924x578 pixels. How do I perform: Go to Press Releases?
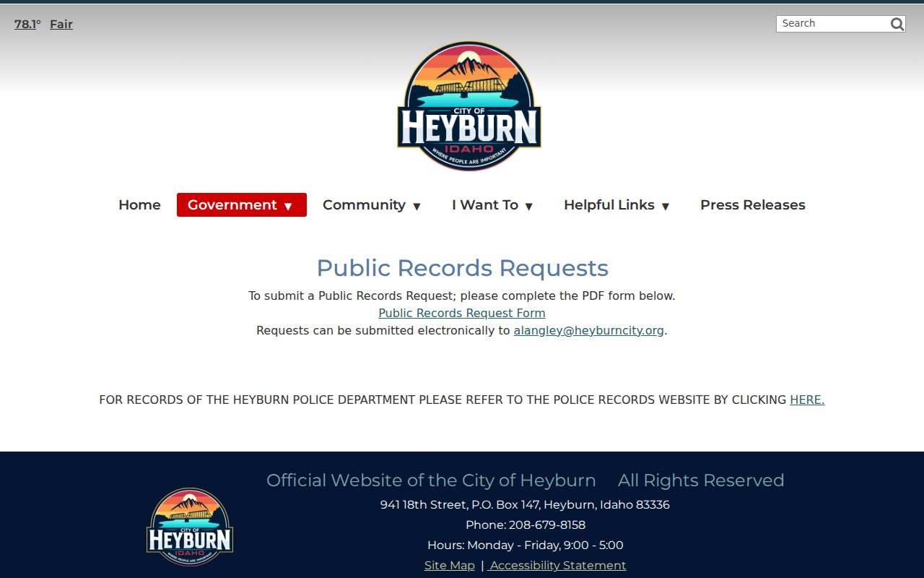[x=753, y=204]
